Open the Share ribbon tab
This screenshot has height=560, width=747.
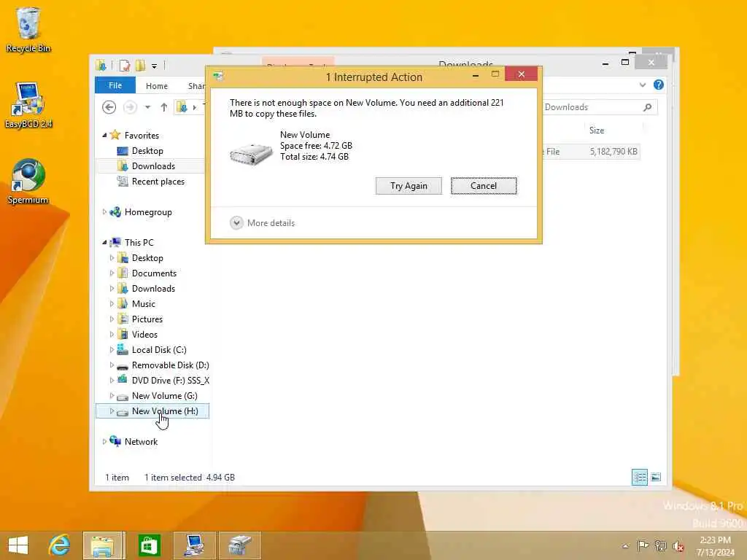196,86
